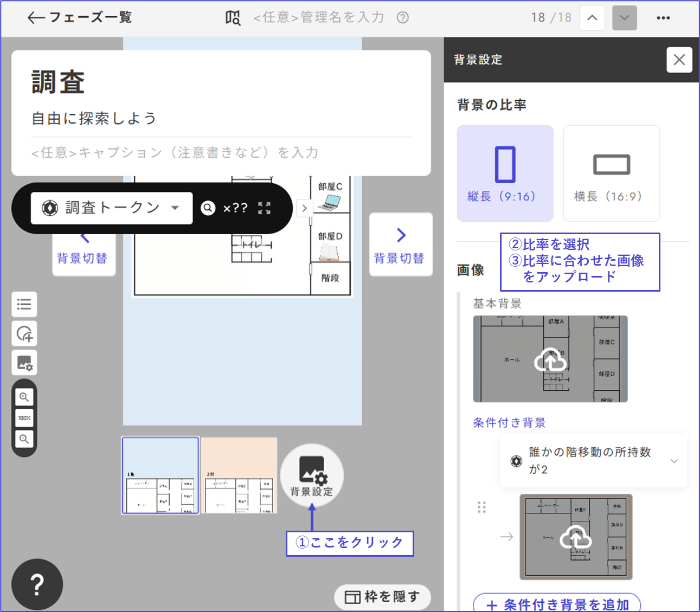
Task: Go to previous phase with up chevron
Action: 592,18
